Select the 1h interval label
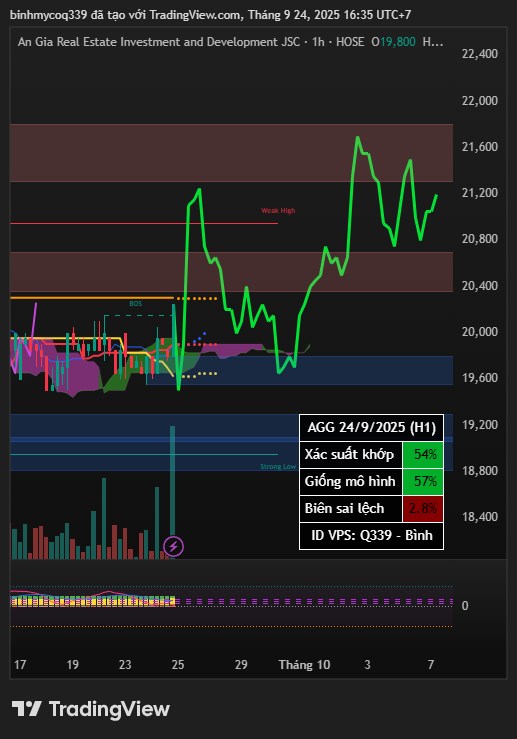The height and width of the screenshot is (739, 517). (318, 42)
